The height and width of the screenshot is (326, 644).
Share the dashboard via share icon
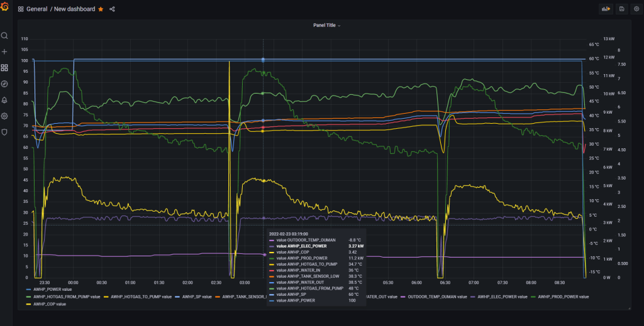pos(112,9)
